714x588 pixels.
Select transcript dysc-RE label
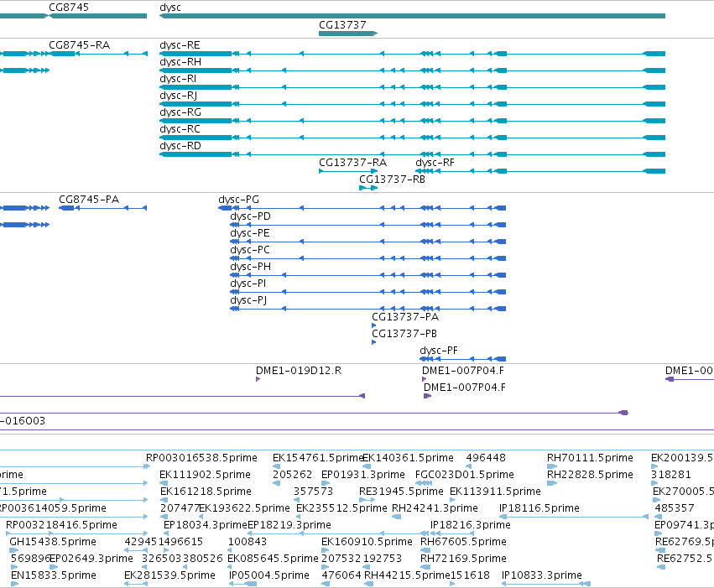tap(180, 45)
